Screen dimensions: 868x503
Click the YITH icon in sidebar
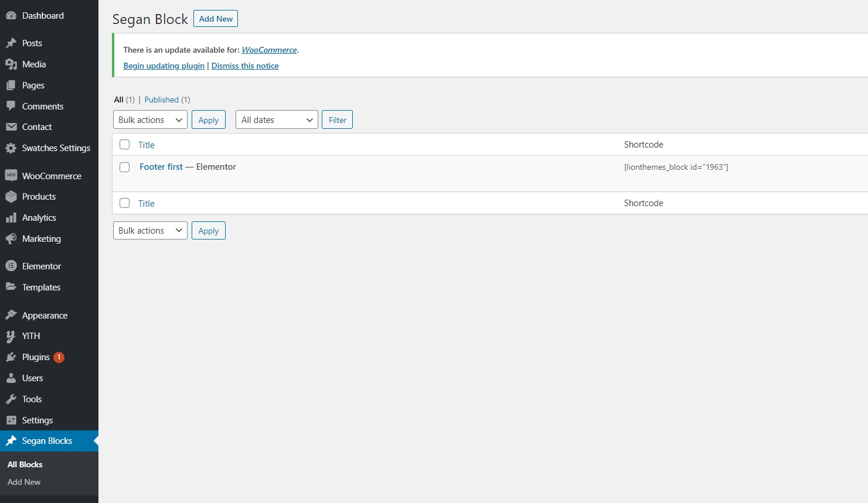pyautogui.click(x=11, y=336)
